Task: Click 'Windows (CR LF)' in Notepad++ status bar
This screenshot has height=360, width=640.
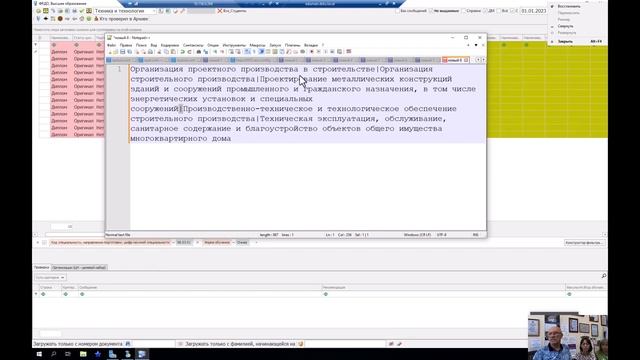Action: click(x=417, y=235)
